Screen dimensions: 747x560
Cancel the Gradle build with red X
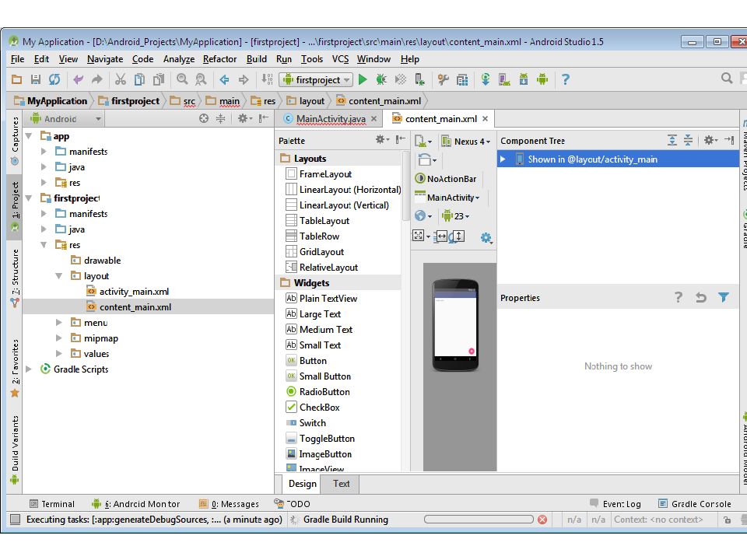(x=542, y=520)
